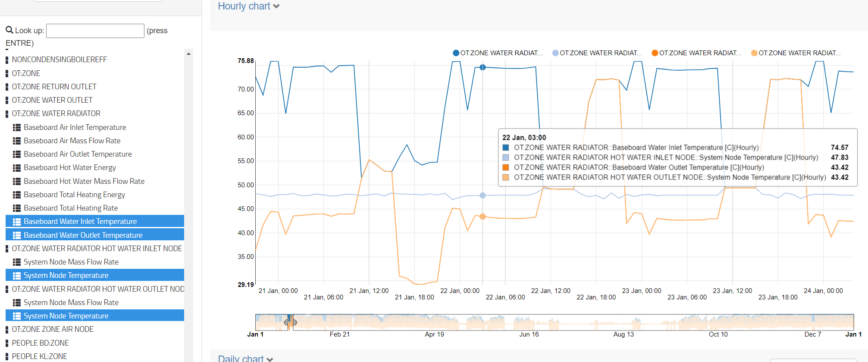The width and height of the screenshot is (868, 362).
Task: Click the tree panel scrollbar up arrow
Action: point(188,54)
